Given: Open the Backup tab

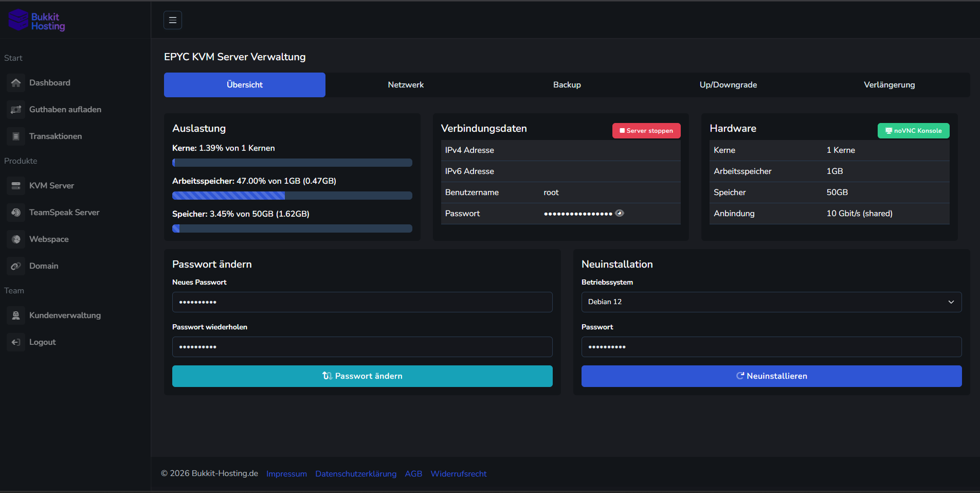Looking at the screenshot, I should coord(567,85).
